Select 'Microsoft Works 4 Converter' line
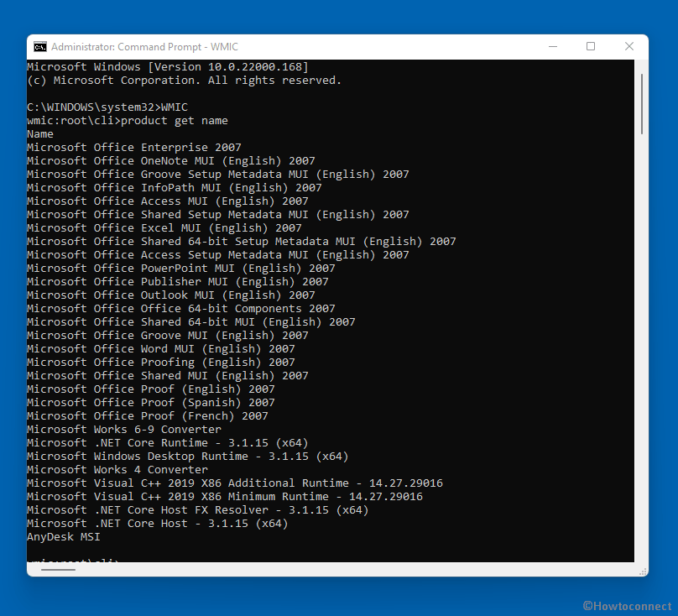The height and width of the screenshot is (616, 678). [117, 469]
